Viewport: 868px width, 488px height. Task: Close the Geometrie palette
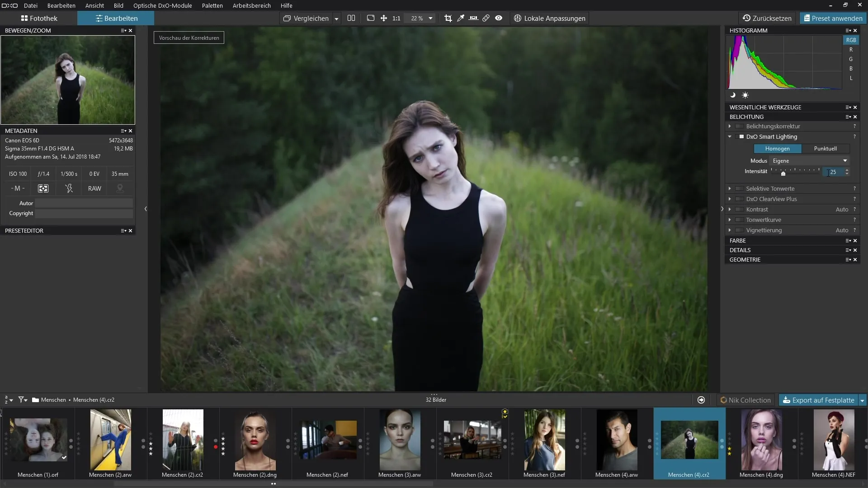[855, 260]
